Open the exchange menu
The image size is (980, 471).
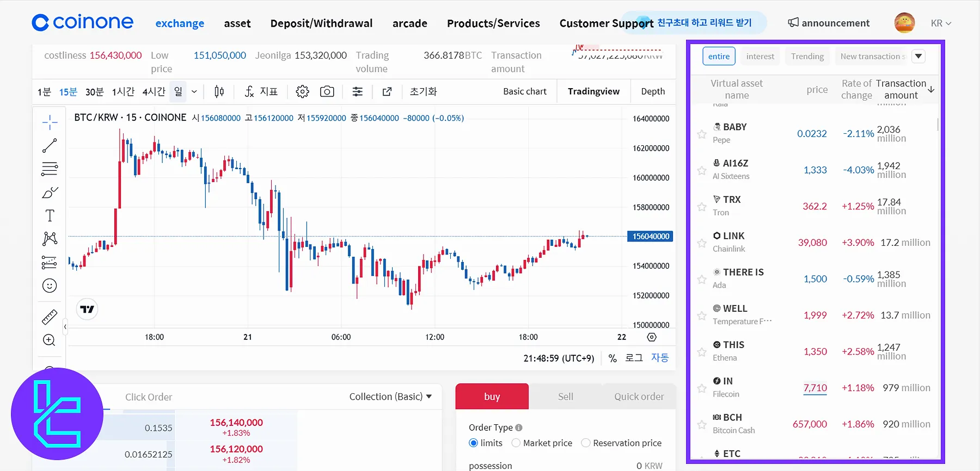pos(180,23)
